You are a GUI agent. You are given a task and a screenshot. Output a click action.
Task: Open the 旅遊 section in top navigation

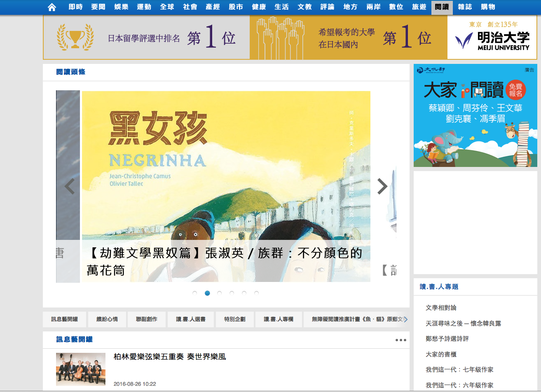click(419, 7)
